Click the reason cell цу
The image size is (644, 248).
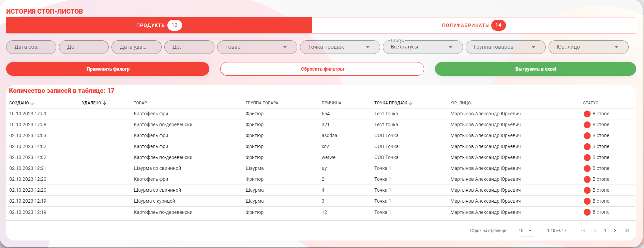coord(324,169)
